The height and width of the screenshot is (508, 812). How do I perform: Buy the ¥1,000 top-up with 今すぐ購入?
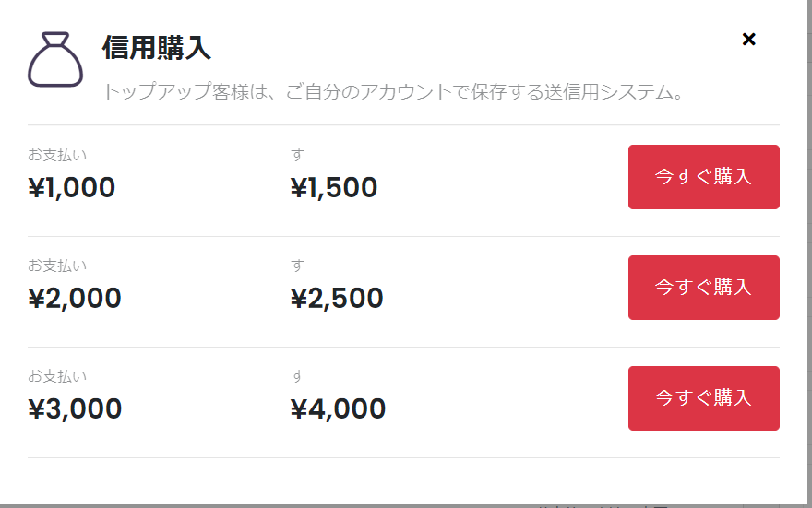pyautogui.click(x=704, y=177)
